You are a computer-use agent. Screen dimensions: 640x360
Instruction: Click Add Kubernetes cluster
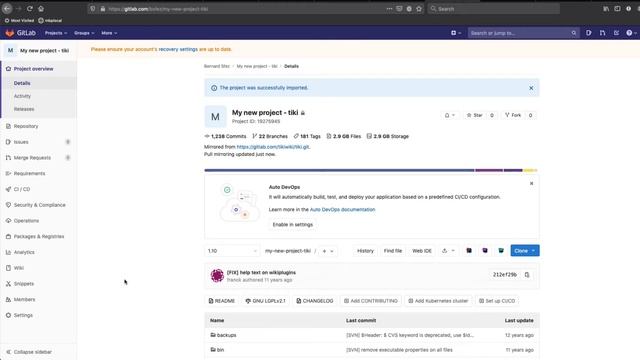[438, 301]
